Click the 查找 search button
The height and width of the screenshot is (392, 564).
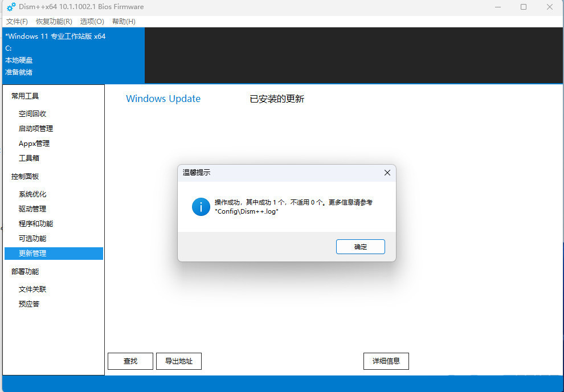pos(130,361)
